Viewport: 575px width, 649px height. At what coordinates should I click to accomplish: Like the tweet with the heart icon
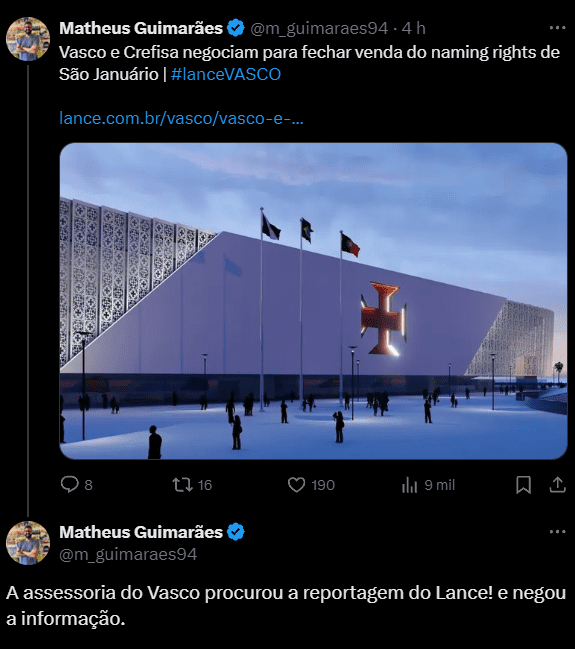(x=296, y=485)
